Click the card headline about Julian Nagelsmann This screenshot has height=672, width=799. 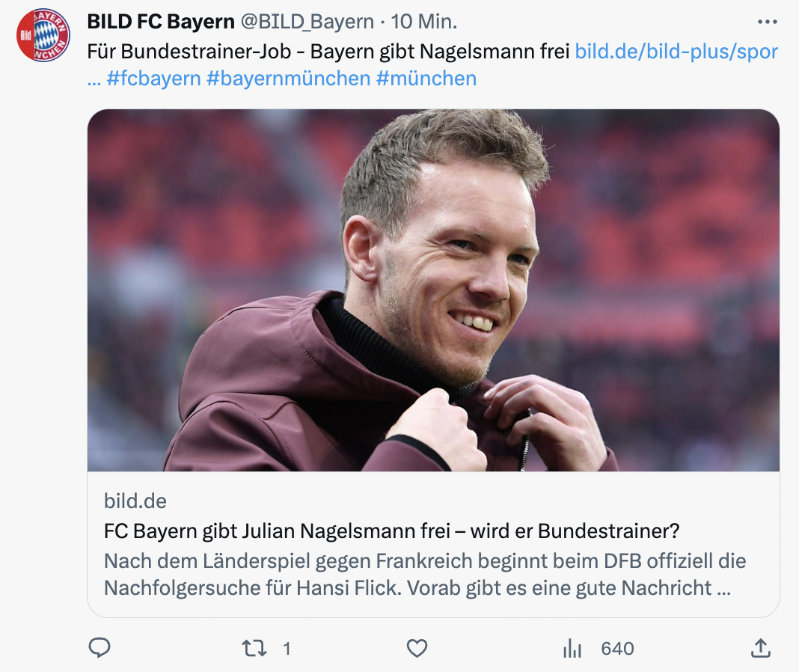click(x=391, y=531)
